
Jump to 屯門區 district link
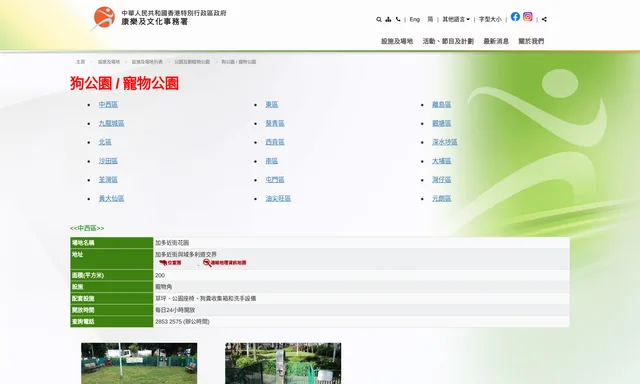[275, 180]
